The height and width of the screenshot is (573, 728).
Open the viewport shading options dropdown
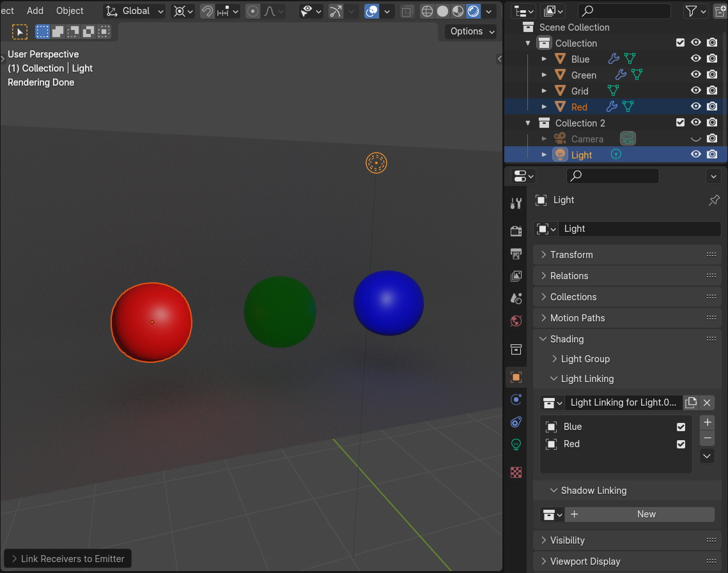coord(488,11)
